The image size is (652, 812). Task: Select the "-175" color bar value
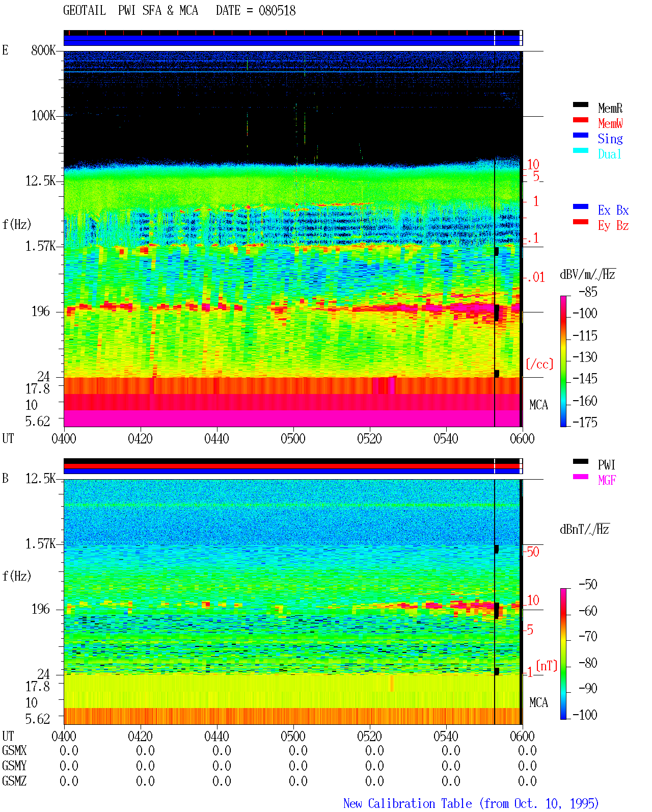point(585,422)
